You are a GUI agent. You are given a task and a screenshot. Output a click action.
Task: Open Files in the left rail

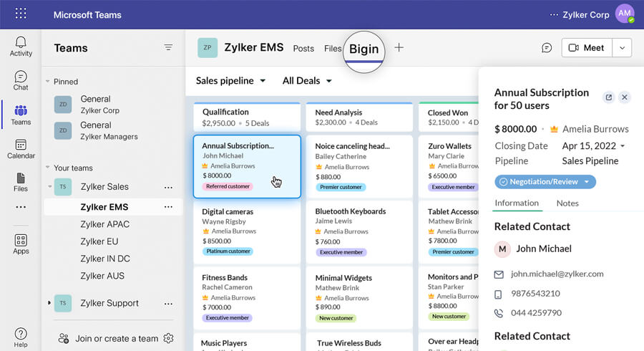(21, 182)
